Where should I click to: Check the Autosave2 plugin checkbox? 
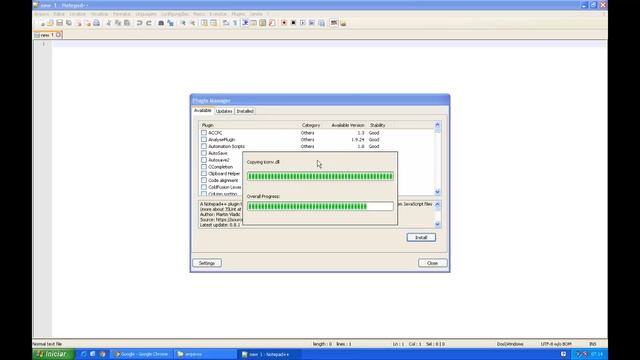pos(204,160)
